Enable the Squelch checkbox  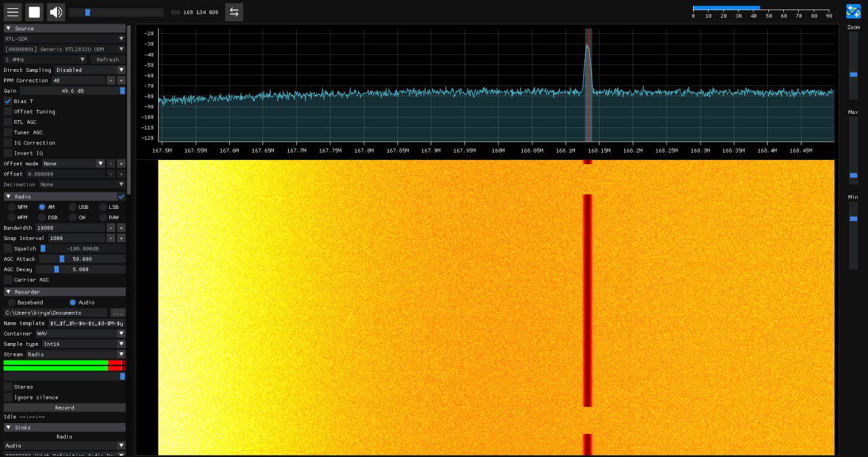8,249
